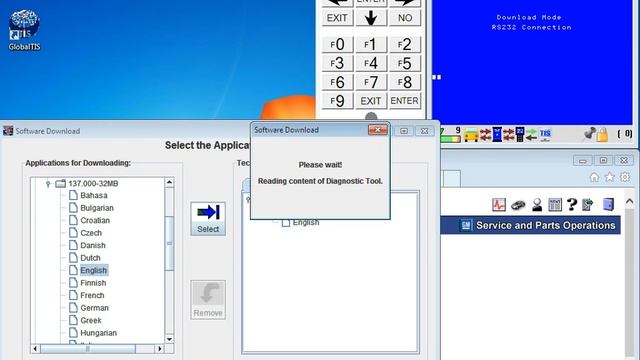
Task: Click scroll-up chevron in GlobalTIS browser page
Action: tap(630, 201)
